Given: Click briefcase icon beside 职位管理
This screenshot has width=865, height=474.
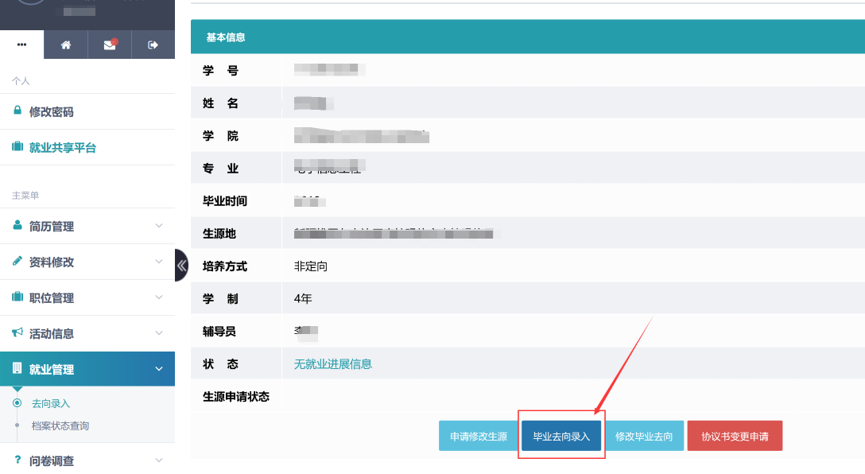Looking at the screenshot, I should pyautogui.click(x=18, y=297).
